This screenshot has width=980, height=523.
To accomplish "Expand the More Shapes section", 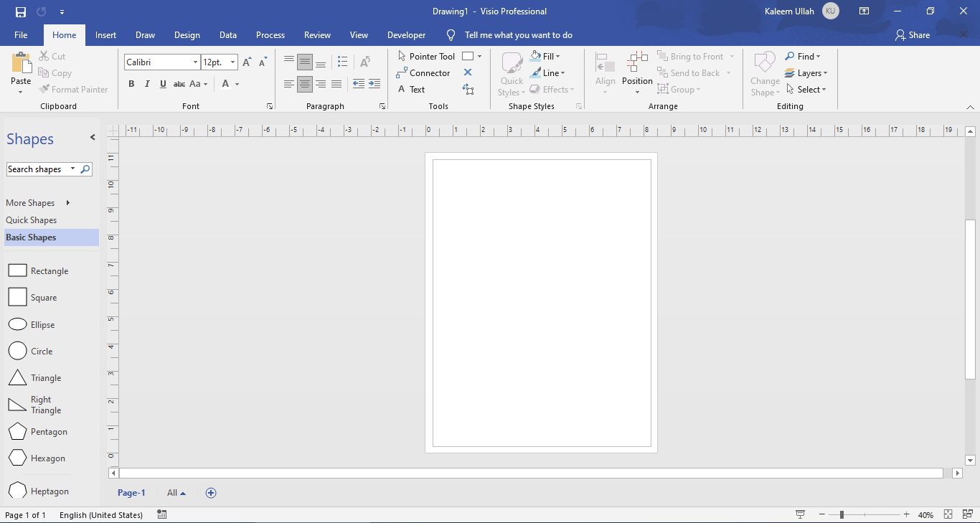I will coord(30,202).
